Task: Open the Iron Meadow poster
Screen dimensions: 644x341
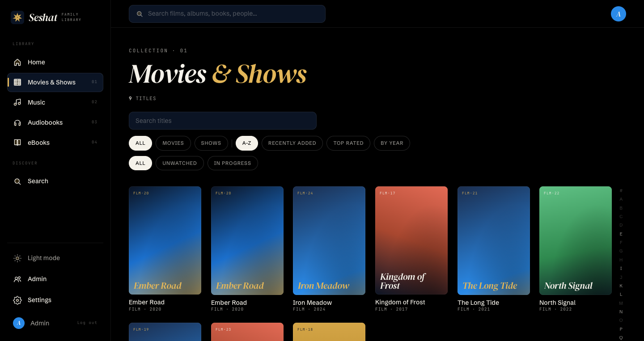Action: [329, 240]
